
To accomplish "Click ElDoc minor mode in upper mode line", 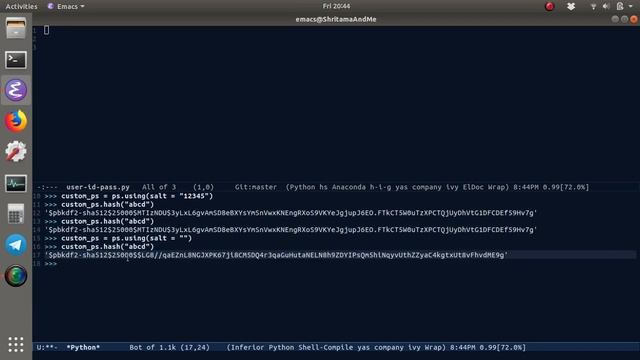I will (x=473, y=187).
